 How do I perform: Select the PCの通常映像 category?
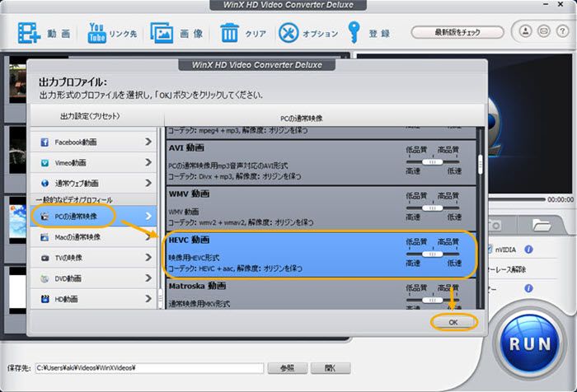point(94,216)
